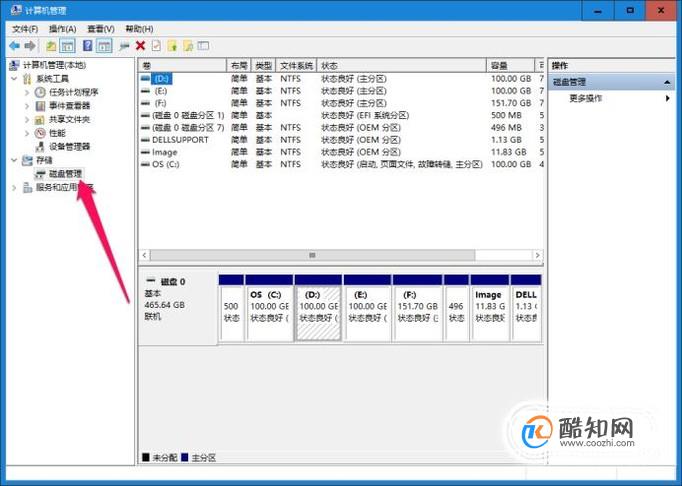Click the last toolbar icon showing a list view
Screen dimensions: 682x486
pyautogui.click(x=203, y=46)
